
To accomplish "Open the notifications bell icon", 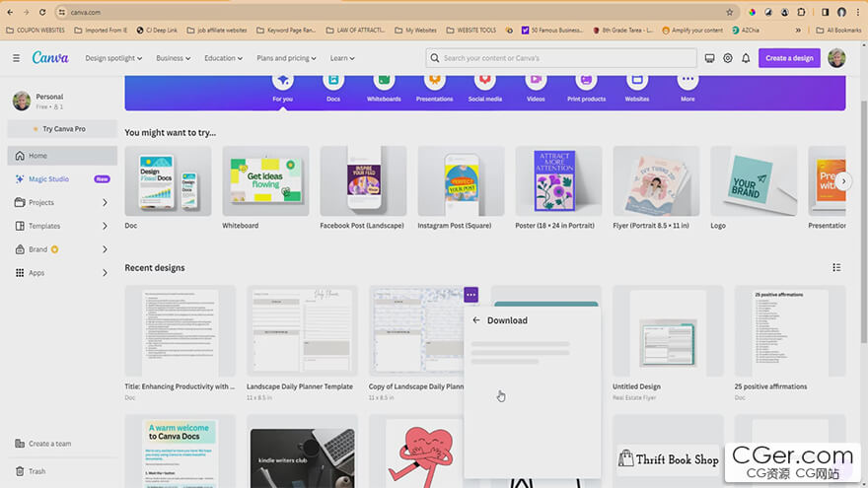I will (746, 58).
